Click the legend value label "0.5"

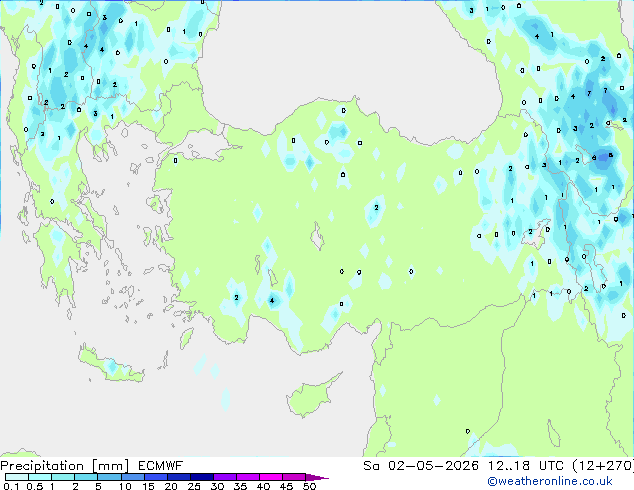tap(35, 486)
